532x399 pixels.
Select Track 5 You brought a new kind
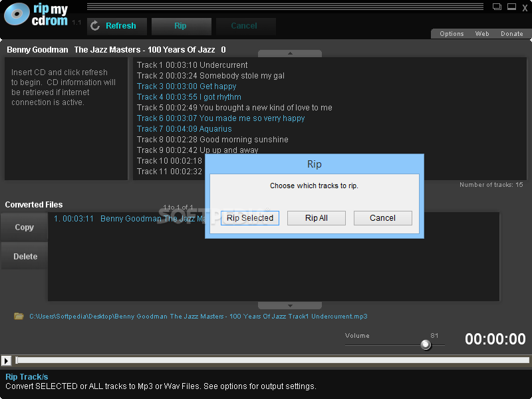(x=235, y=108)
